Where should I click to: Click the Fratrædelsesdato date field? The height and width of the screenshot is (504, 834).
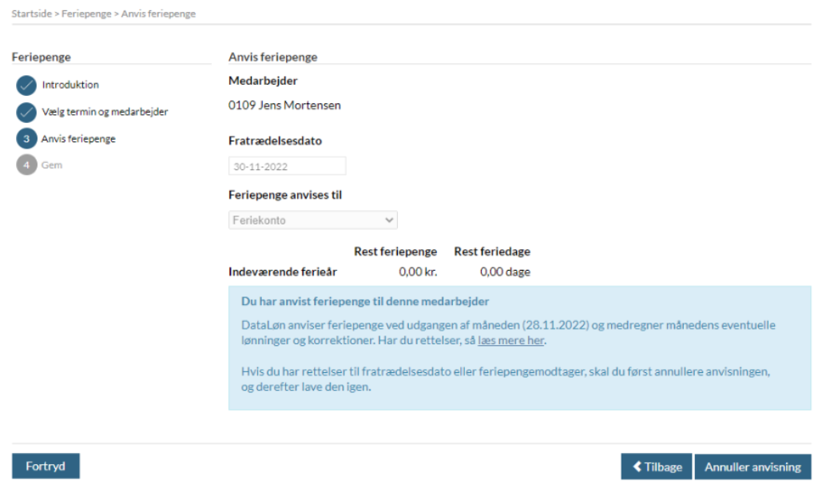point(287,167)
